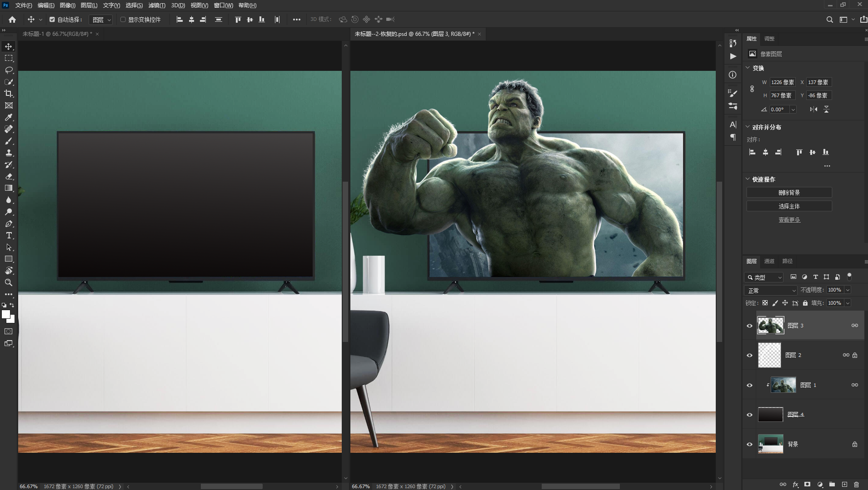Switch to the 通道 tab

769,261
